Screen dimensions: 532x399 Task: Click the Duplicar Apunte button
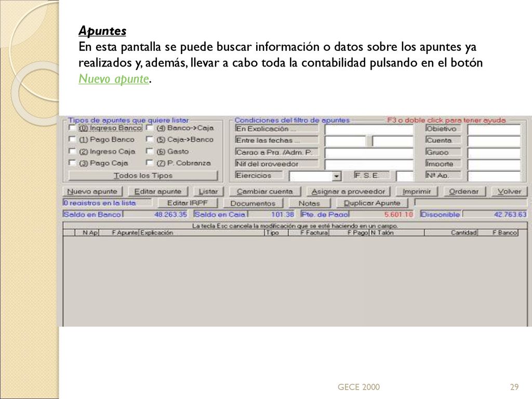(372, 203)
